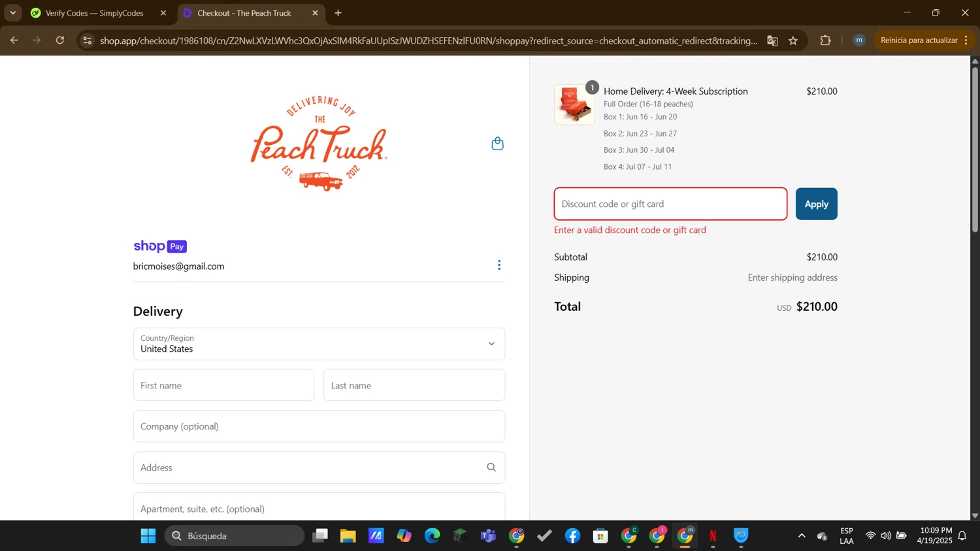Open Microsoft Edge from the taskbar
The height and width of the screenshot is (551, 980).
(x=433, y=536)
